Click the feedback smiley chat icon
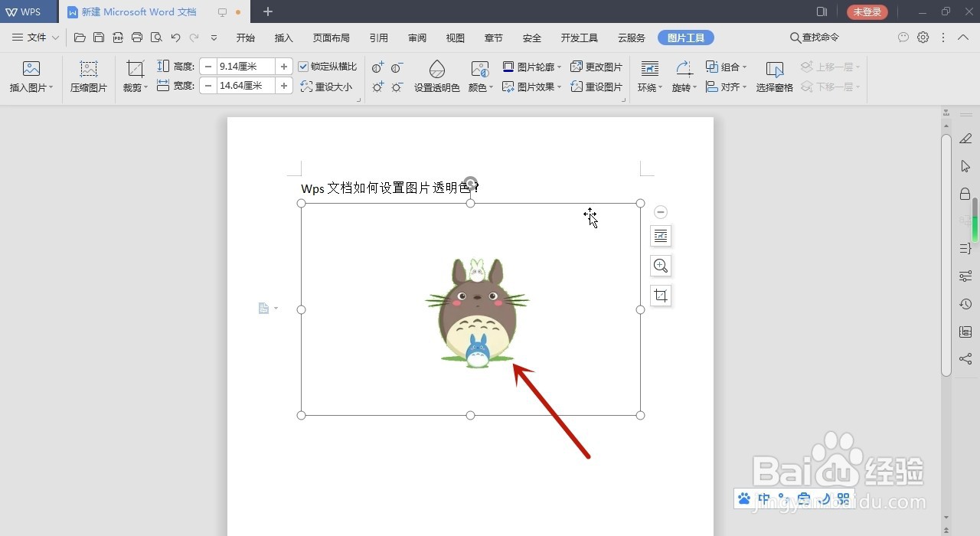The width and height of the screenshot is (980, 536). pos(903,38)
